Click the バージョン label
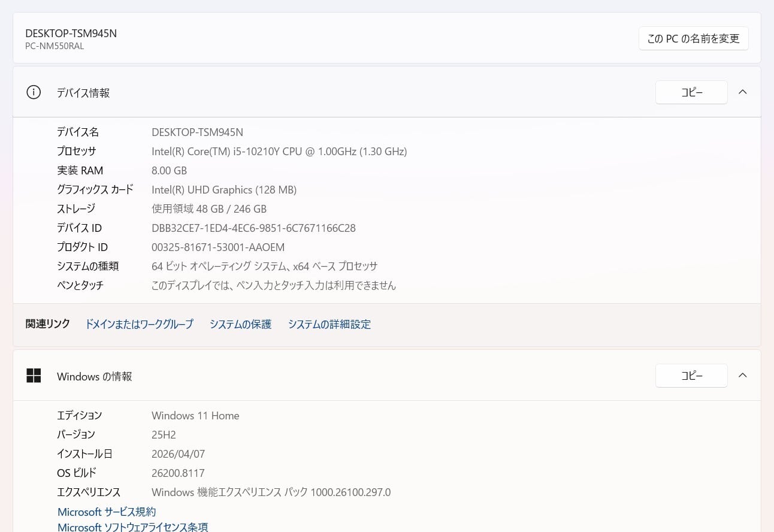The image size is (774, 532). click(x=76, y=435)
